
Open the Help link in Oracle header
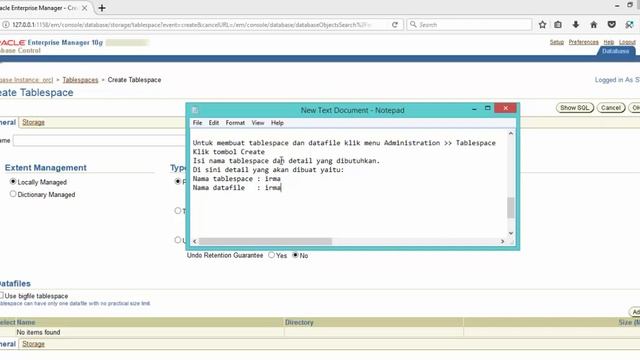pos(609,42)
